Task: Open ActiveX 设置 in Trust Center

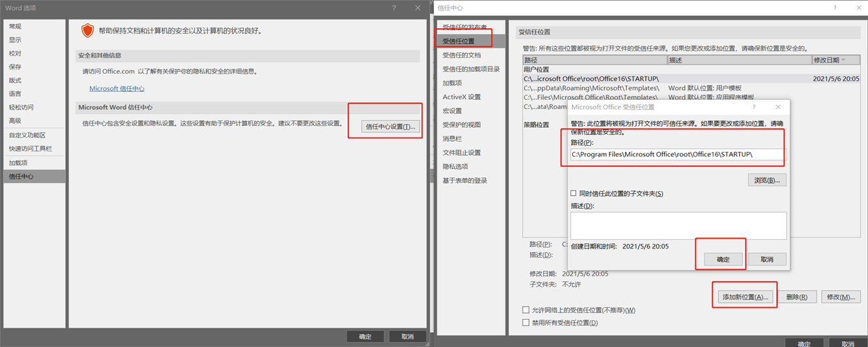Action: pos(470,97)
